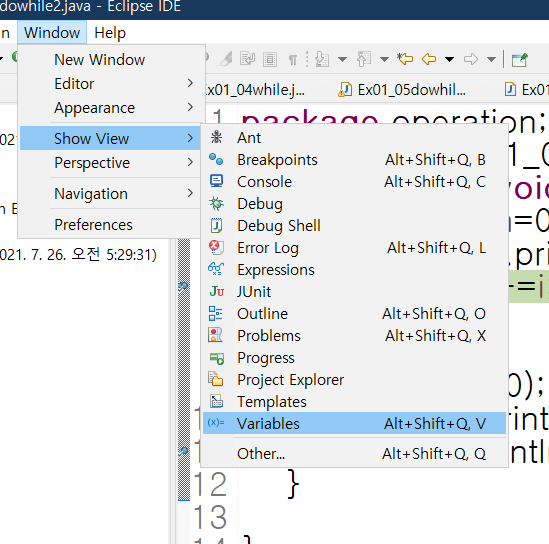Select the Debug Shell view entry

(354, 225)
